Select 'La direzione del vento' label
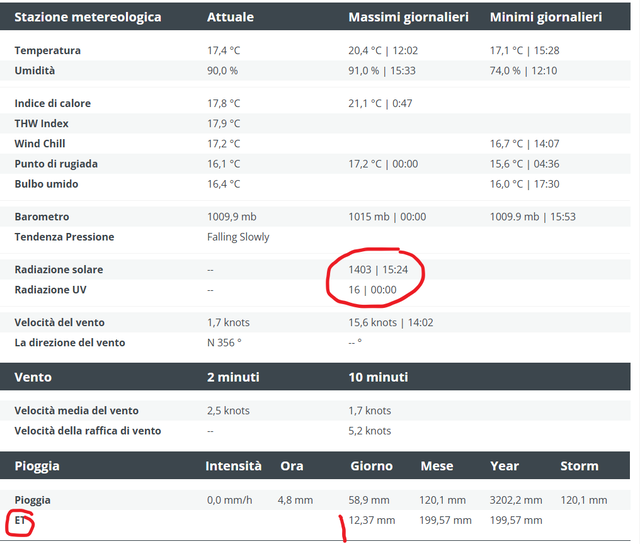 pyautogui.click(x=69, y=343)
